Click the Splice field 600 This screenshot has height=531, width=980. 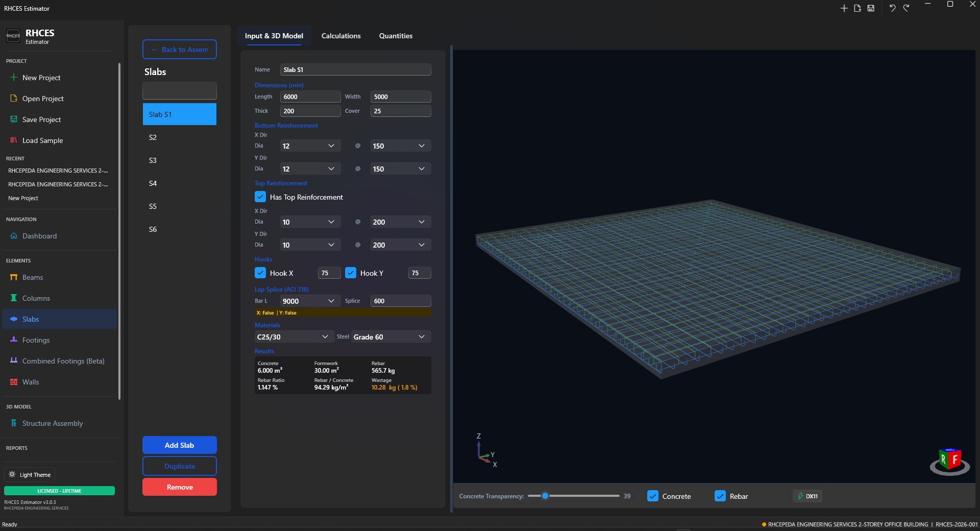[401, 301]
